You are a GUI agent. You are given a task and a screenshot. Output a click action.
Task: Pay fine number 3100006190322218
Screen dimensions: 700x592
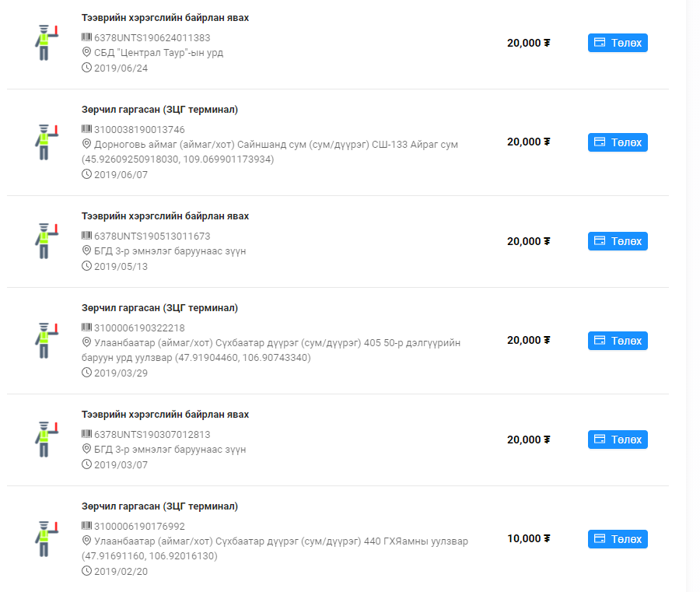click(618, 341)
